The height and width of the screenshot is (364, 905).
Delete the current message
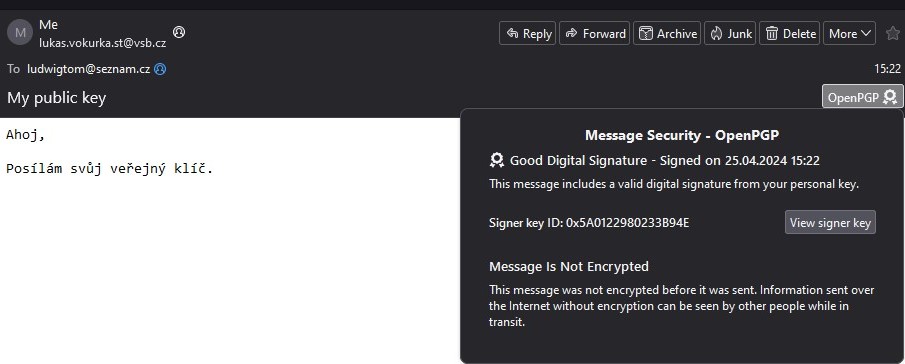click(790, 33)
